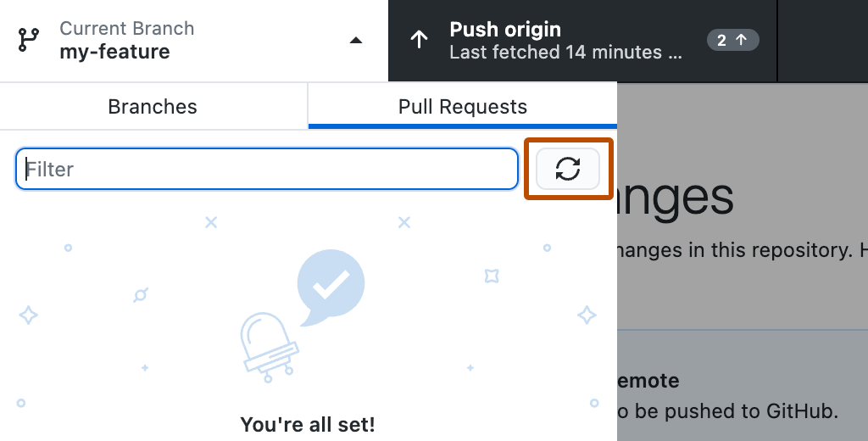Click the Push origin button title
868x441 pixels.
point(505,30)
